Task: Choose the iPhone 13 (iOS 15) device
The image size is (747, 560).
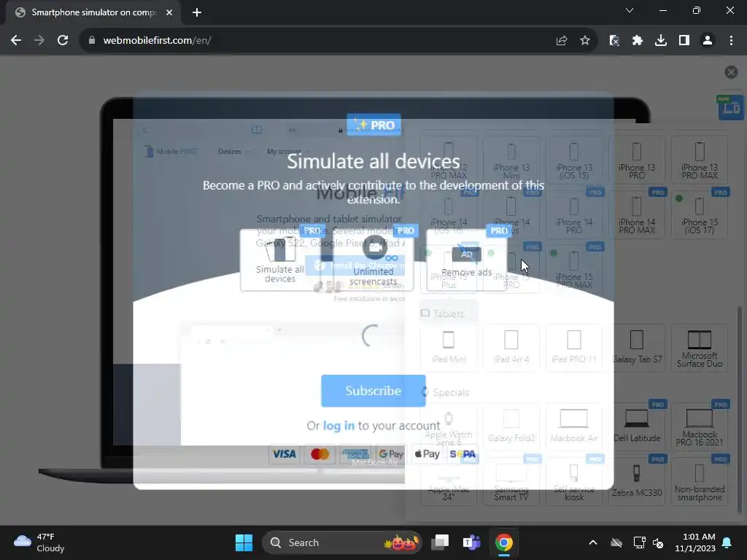Action: click(x=574, y=160)
